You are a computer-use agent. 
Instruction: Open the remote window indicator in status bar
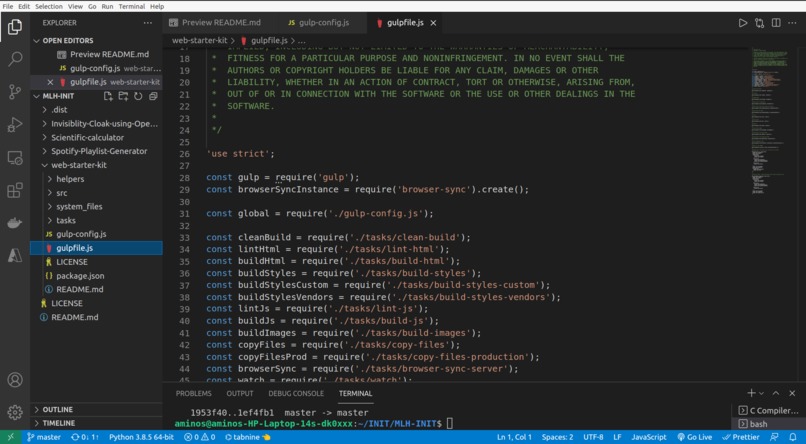[10, 437]
